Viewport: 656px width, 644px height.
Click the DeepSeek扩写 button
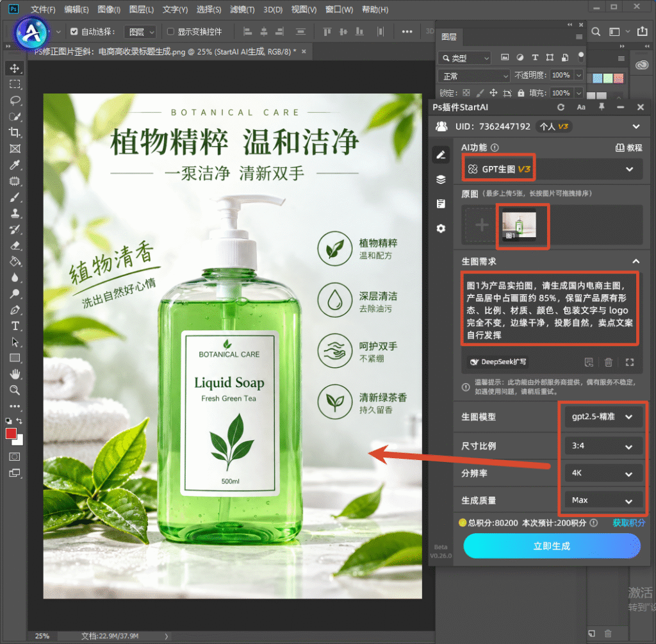click(498, 362)
